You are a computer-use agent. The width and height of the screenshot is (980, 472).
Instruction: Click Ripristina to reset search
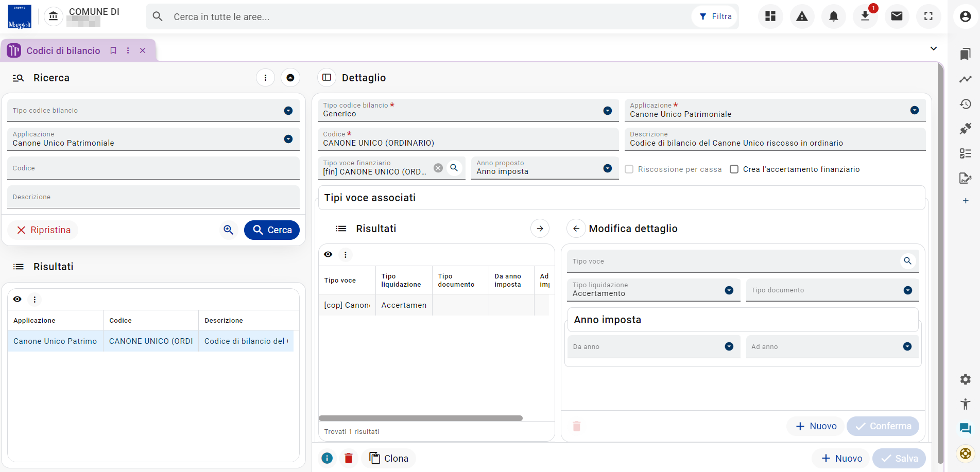pyautogui.click(x=43, y=230)
